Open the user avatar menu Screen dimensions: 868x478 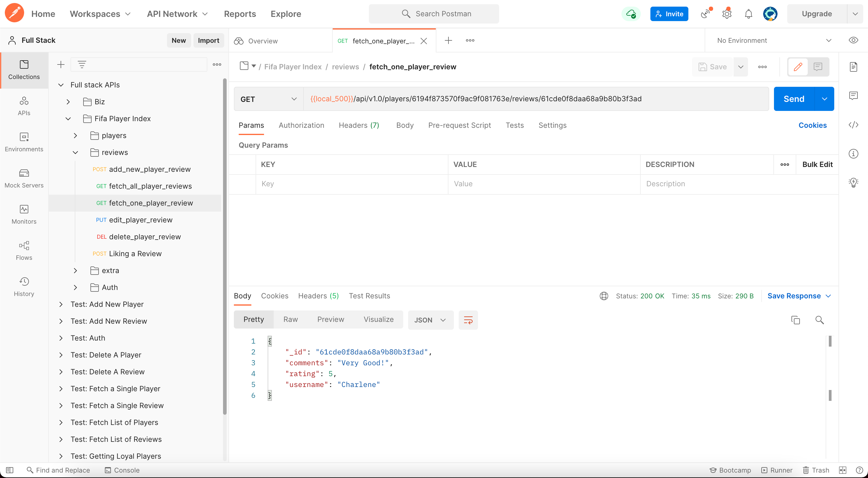(x=770, y=14)
